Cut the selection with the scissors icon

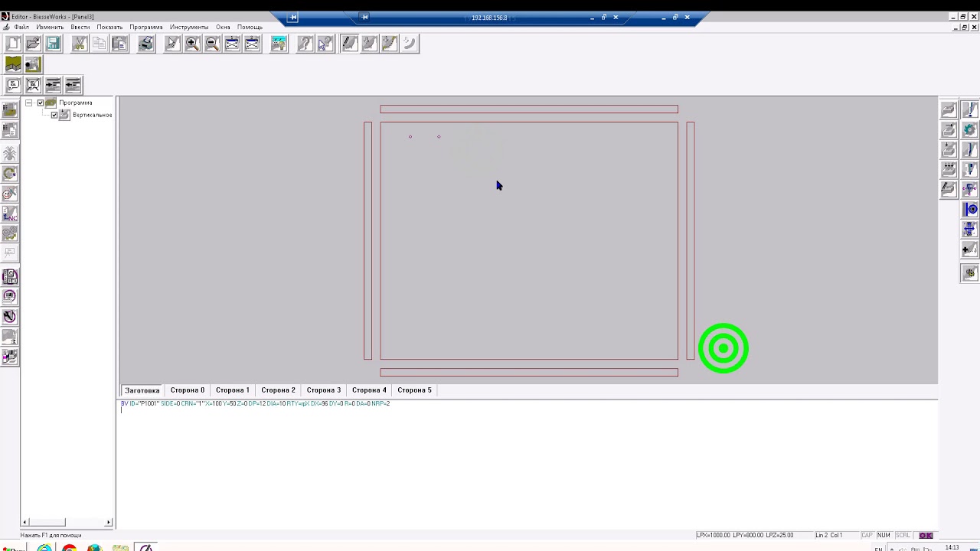coord(79,44)
